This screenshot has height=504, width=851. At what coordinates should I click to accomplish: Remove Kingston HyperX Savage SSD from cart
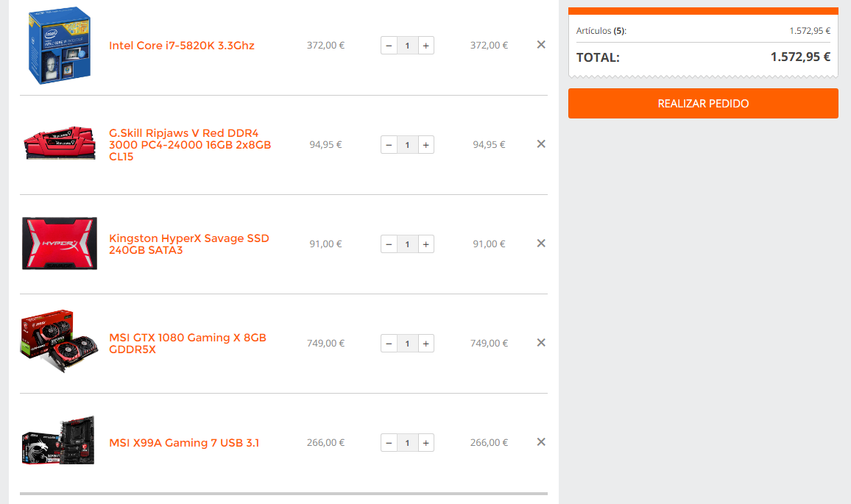pos(541,243)
